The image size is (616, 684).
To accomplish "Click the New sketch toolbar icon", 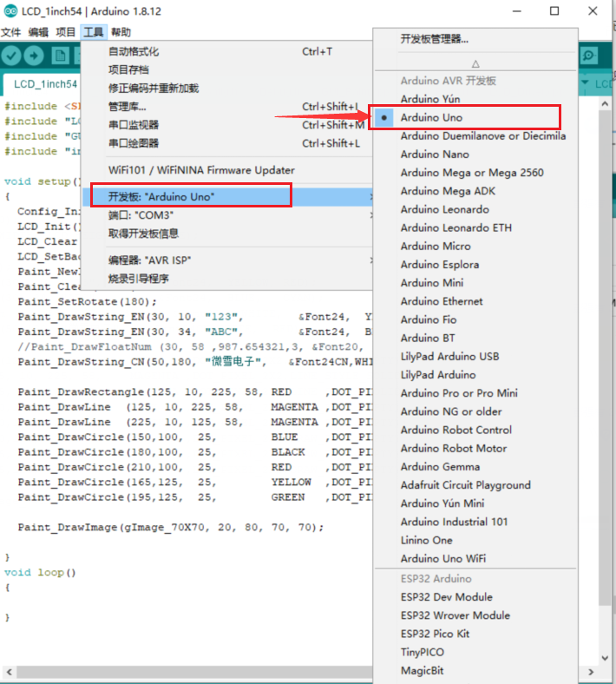I will point(60,56).
